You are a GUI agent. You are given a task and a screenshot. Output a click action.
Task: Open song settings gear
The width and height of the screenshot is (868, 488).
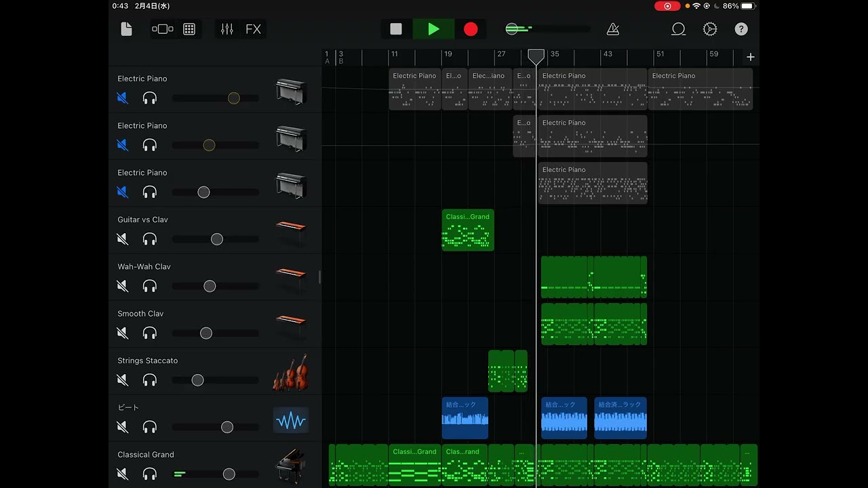pyautogui.click(x=710, y=29)
